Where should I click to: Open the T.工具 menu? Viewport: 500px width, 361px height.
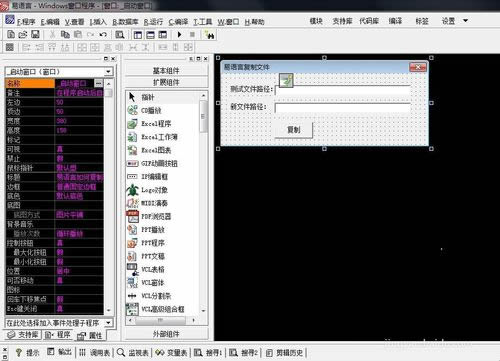point(203,22)
